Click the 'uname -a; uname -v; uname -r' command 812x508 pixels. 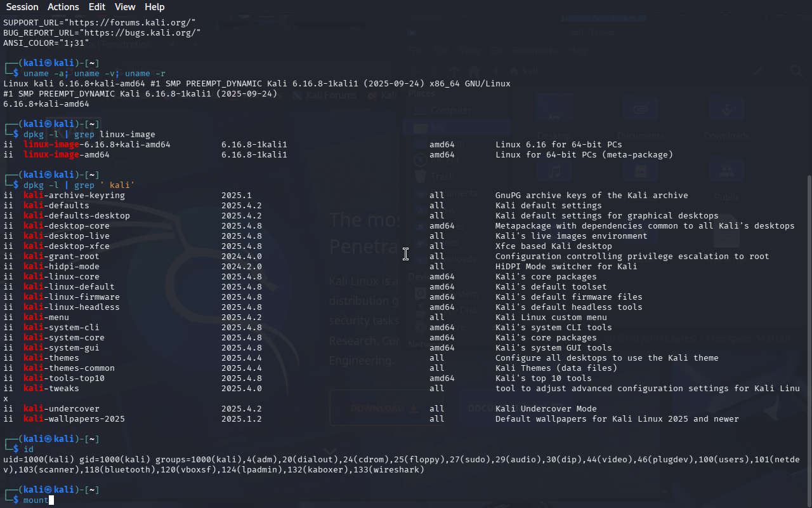click(94, 74)
